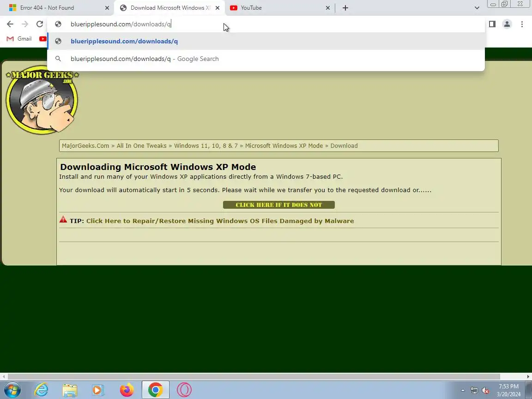Launch Firefox from the taskbar

[x=127, y=390]
